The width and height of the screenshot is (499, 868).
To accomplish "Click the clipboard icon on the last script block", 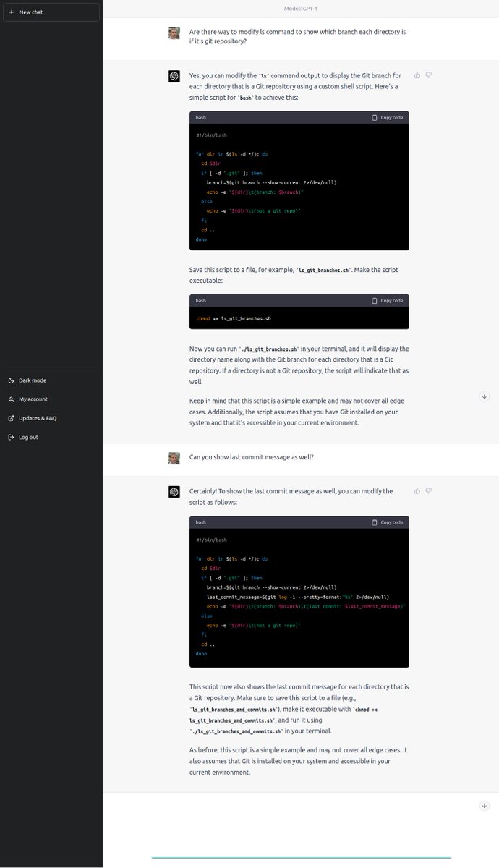I will (374, 522).
